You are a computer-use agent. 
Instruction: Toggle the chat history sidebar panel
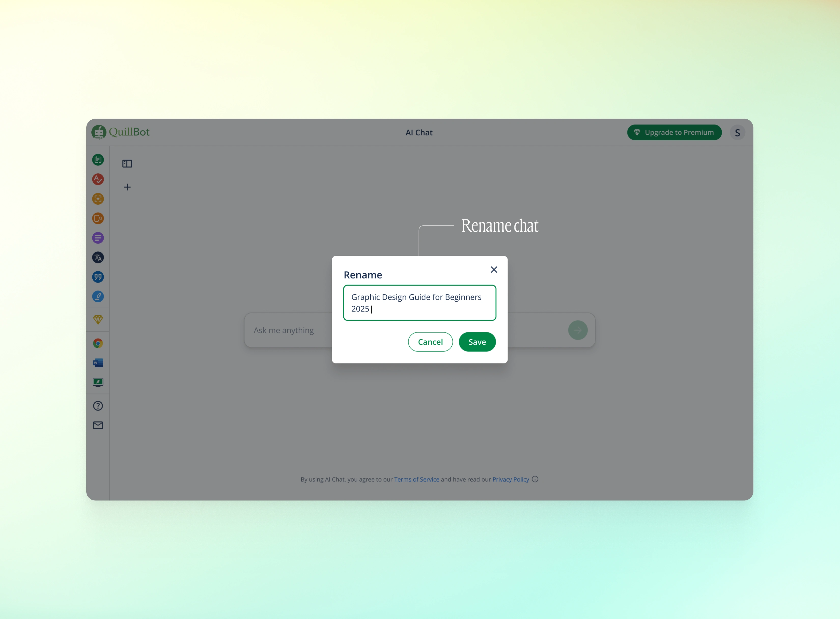[127, 164]
